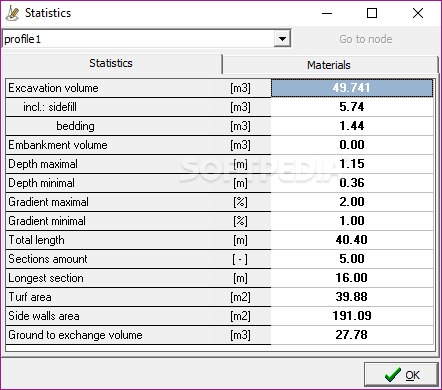Open the profile1 dropdown arrow
Screen dimensions: 442x390
pos(282,39)
